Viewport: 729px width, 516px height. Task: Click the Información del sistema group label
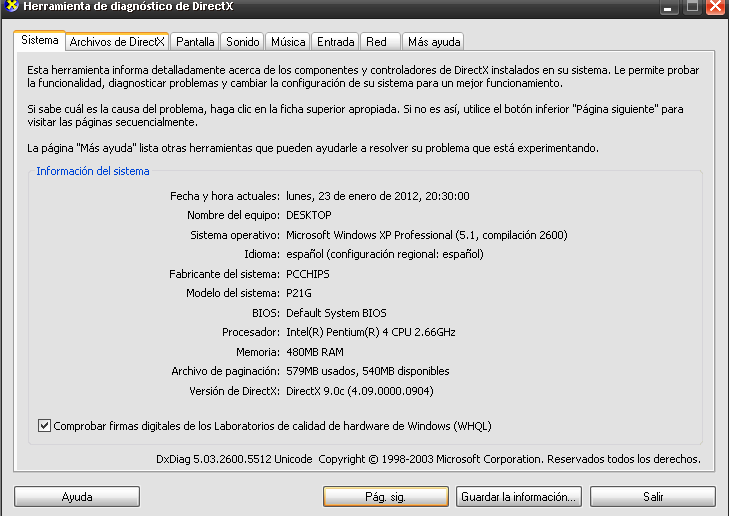pyautogui.click(x=93, y=171)
